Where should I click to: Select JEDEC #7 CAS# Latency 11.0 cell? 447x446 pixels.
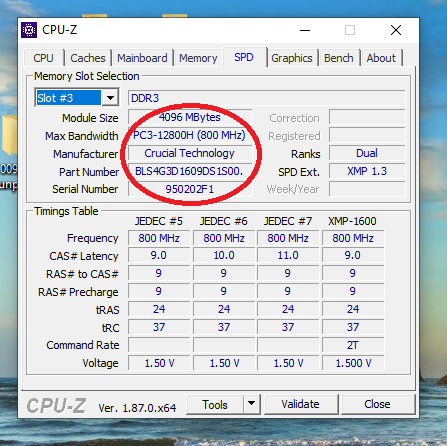point(288,256)
